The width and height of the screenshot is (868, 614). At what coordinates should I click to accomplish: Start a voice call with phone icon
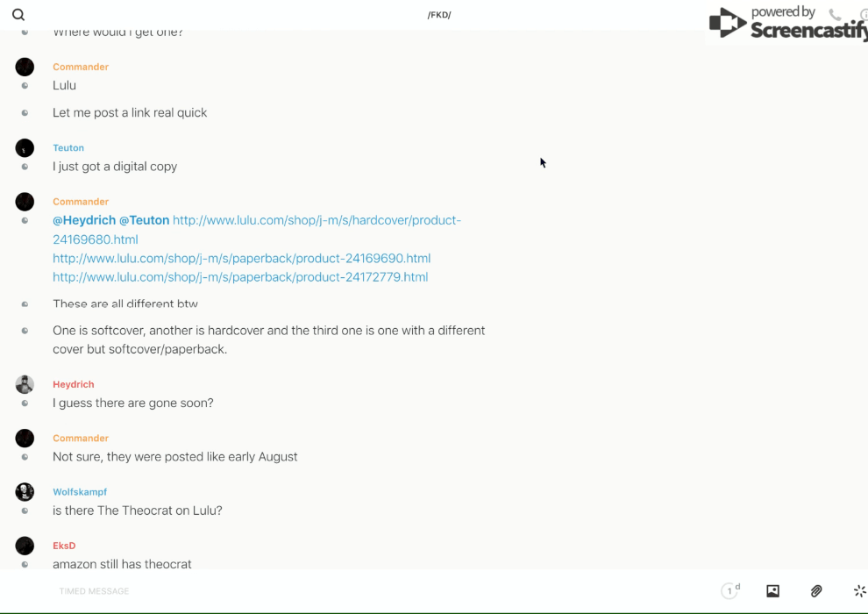coord(835,15)
